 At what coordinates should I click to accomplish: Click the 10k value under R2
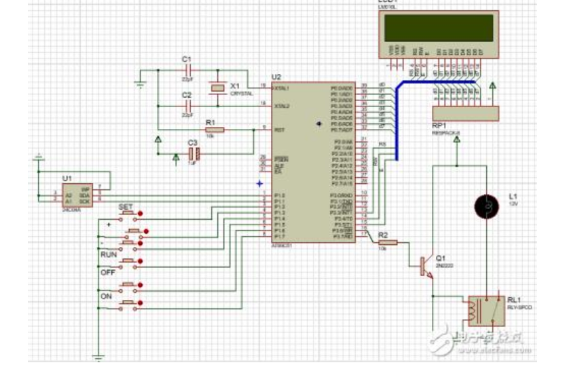tap(382, 249)
